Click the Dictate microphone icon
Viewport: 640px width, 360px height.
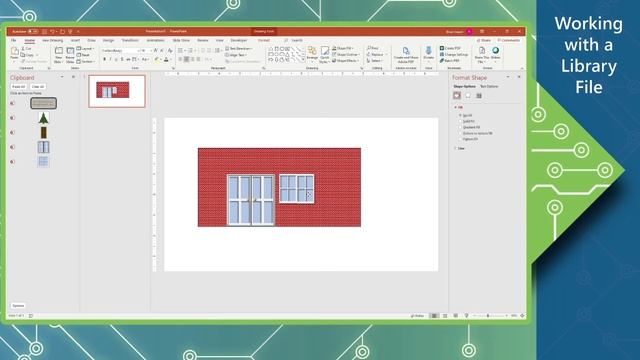[x=429, y=51]
